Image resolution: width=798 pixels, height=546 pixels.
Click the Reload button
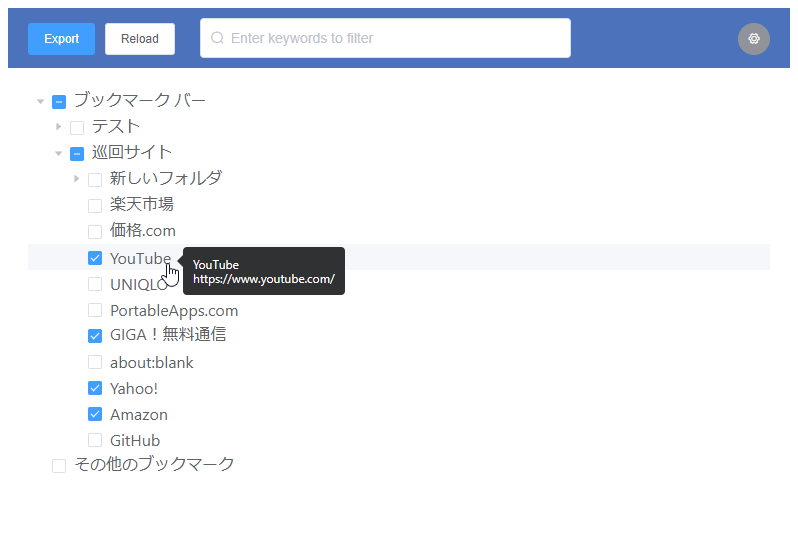[140, 39]
